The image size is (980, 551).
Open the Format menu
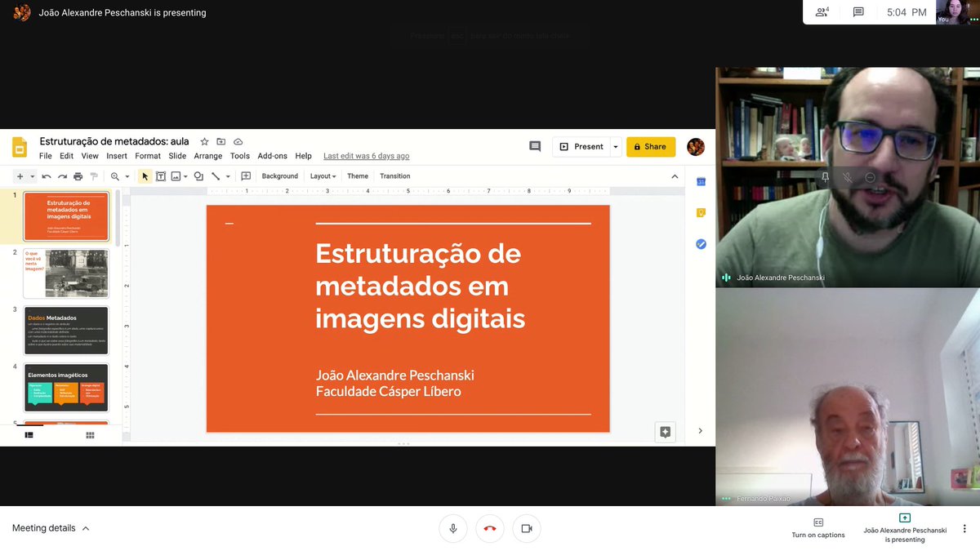tap(148, 156)
